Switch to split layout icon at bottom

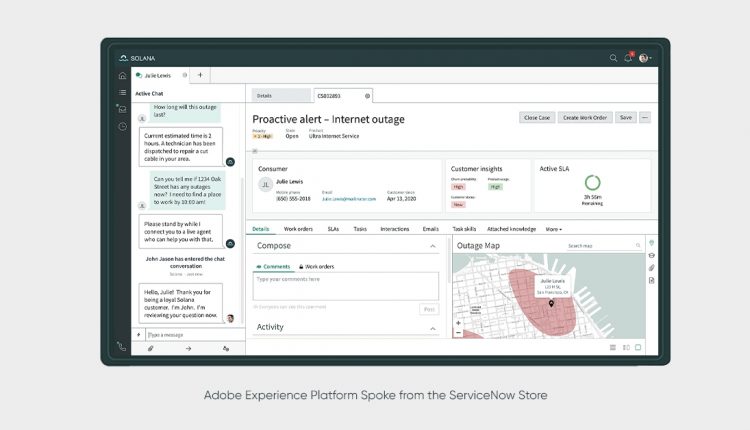pos(626,348)
